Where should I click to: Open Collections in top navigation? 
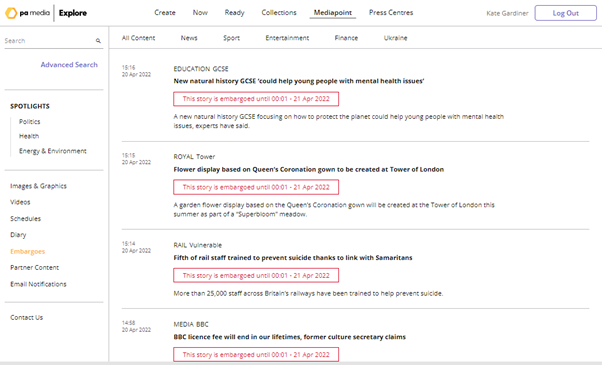click(279, 13)
